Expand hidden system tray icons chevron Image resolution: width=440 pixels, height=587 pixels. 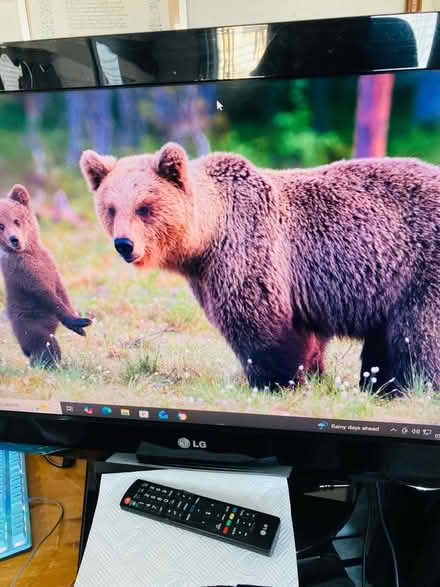tap(393, 430)
